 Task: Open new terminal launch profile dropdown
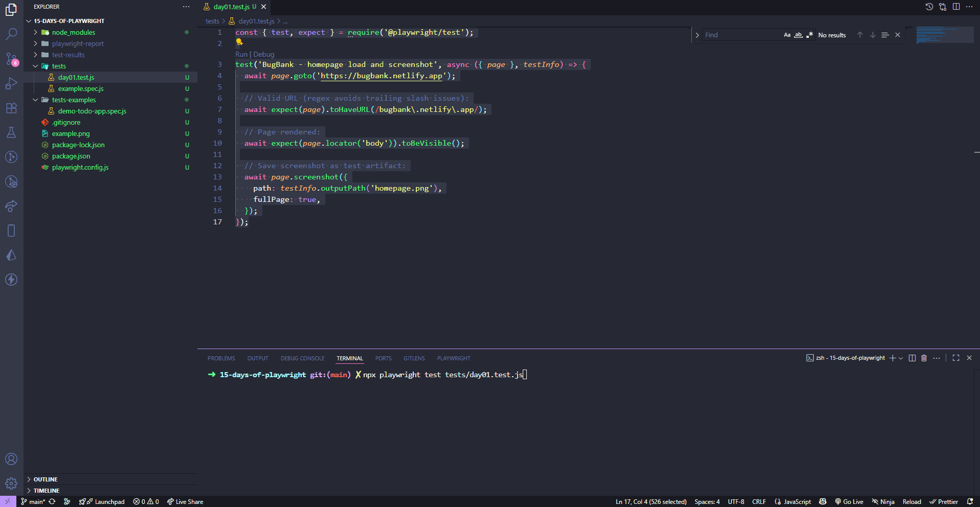tap(901, 358)
